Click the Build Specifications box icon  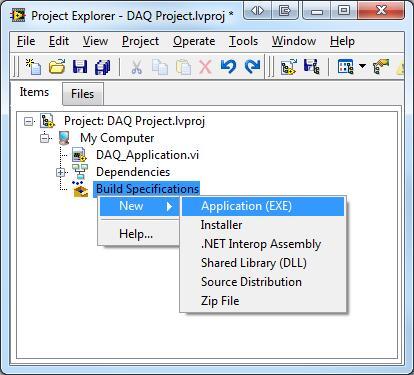pyautogui.click(x=80, y=189)
